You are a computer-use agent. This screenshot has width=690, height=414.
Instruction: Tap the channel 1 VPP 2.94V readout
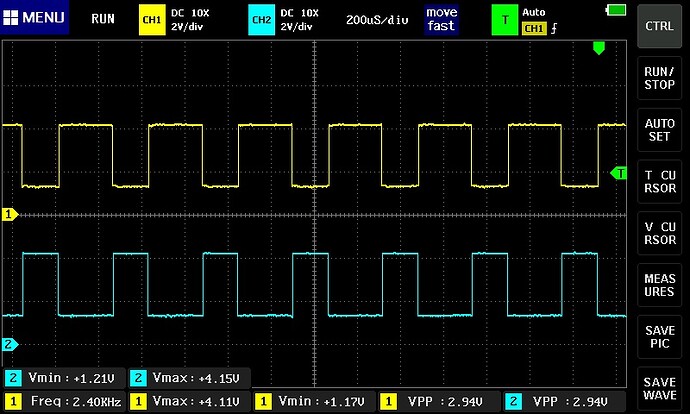(x=439, y=401)
